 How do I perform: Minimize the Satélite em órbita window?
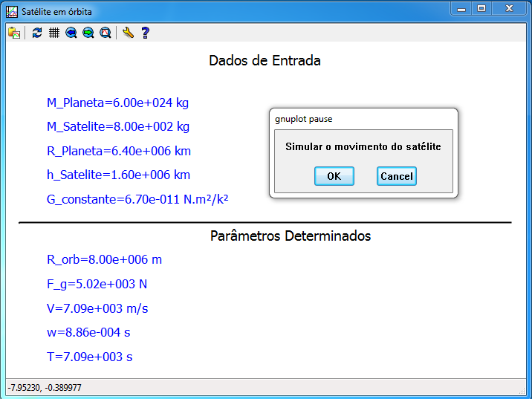[461, 8]
